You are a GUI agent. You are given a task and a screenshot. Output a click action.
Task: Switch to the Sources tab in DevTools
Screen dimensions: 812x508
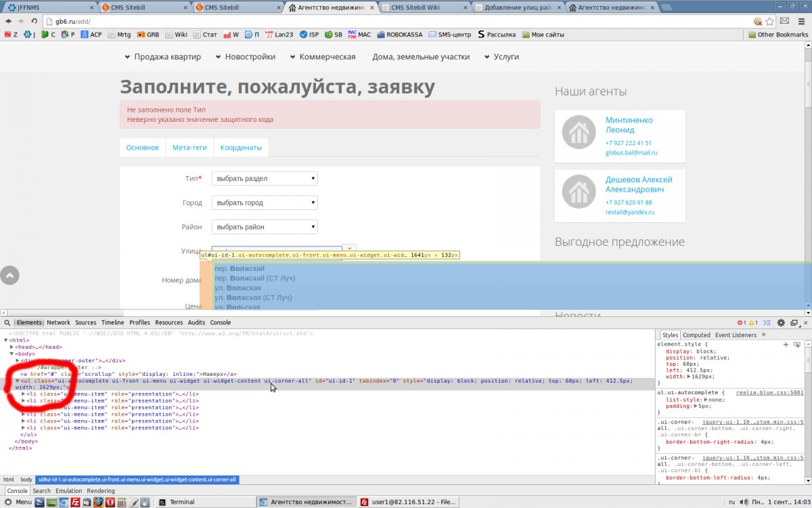(85, 323)
